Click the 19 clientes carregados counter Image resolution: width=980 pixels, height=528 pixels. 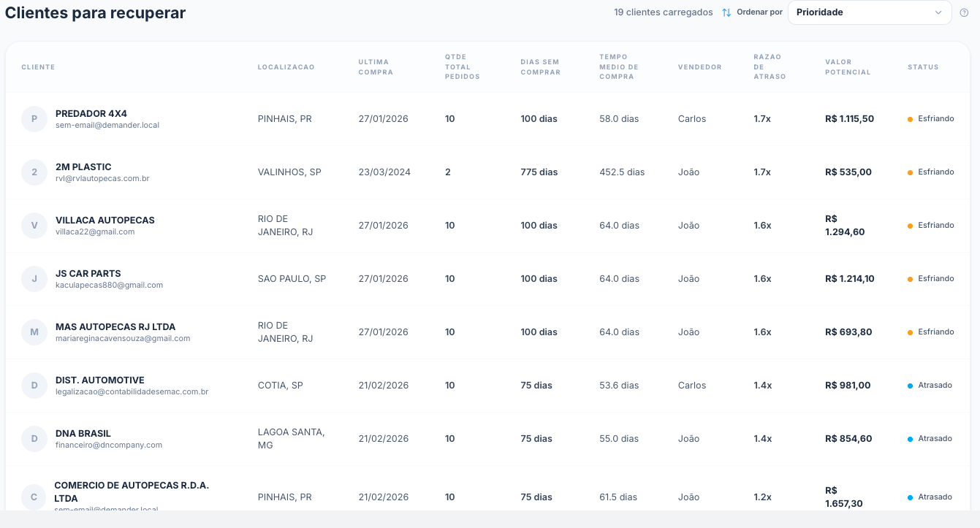[x=664, y=12]
